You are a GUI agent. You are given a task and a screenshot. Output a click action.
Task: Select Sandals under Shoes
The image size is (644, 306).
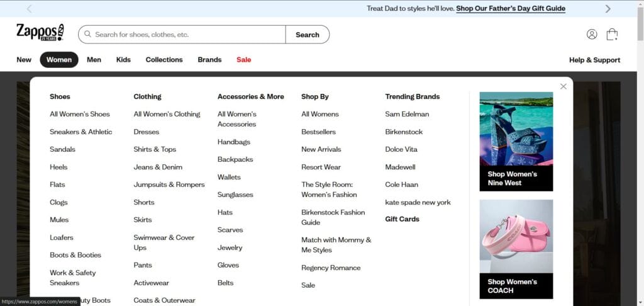[x=62, y=149]
